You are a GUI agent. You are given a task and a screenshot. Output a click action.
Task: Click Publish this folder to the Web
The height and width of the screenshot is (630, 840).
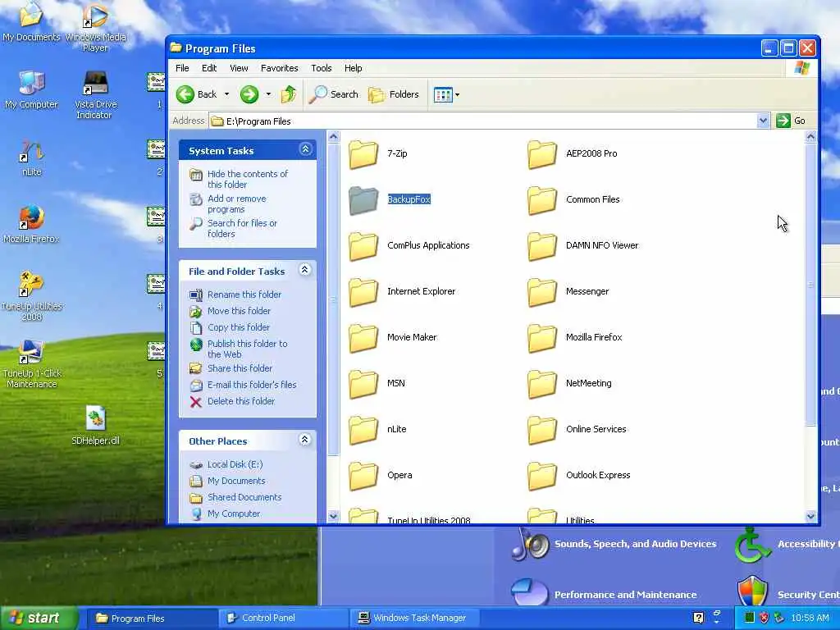point(247,349)
